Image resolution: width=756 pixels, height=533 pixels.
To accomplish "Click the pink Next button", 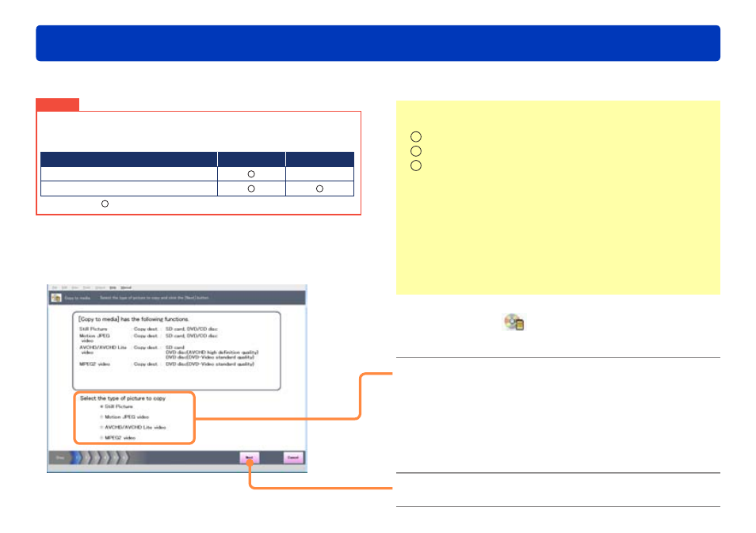I will [x=250, y=457].
